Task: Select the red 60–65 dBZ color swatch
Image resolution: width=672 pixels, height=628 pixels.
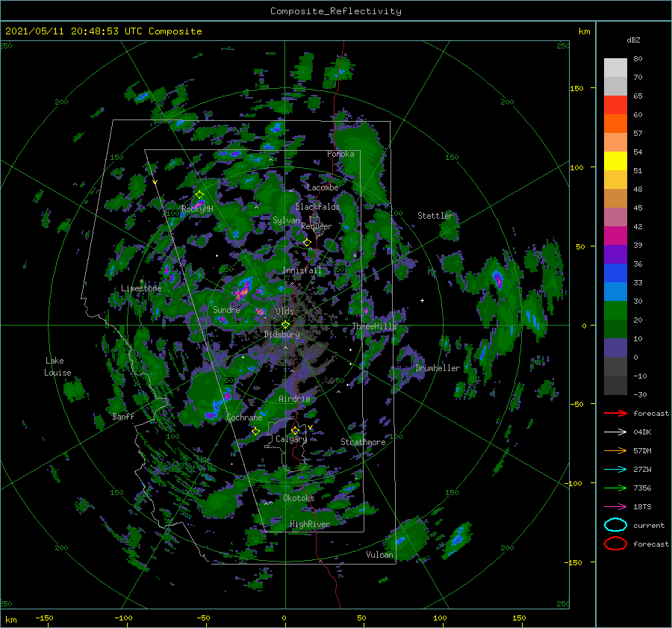Action: point(615,105)
